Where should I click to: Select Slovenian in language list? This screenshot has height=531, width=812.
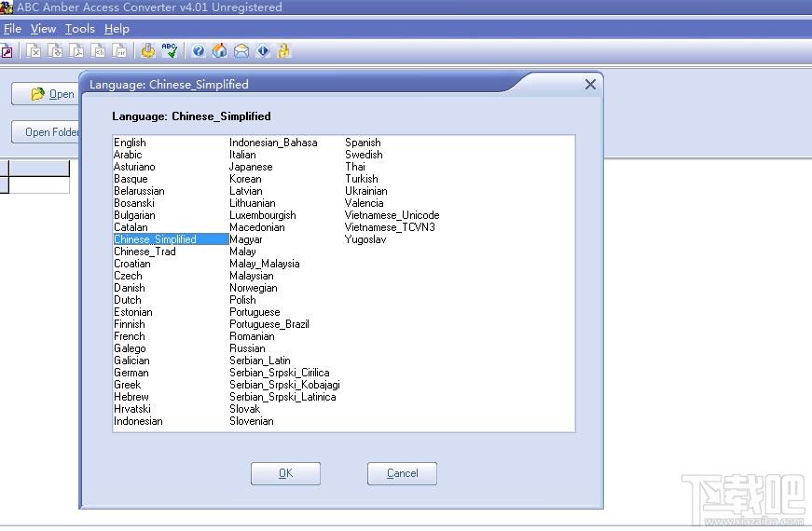pyautogui.click(x=251, y=421)
